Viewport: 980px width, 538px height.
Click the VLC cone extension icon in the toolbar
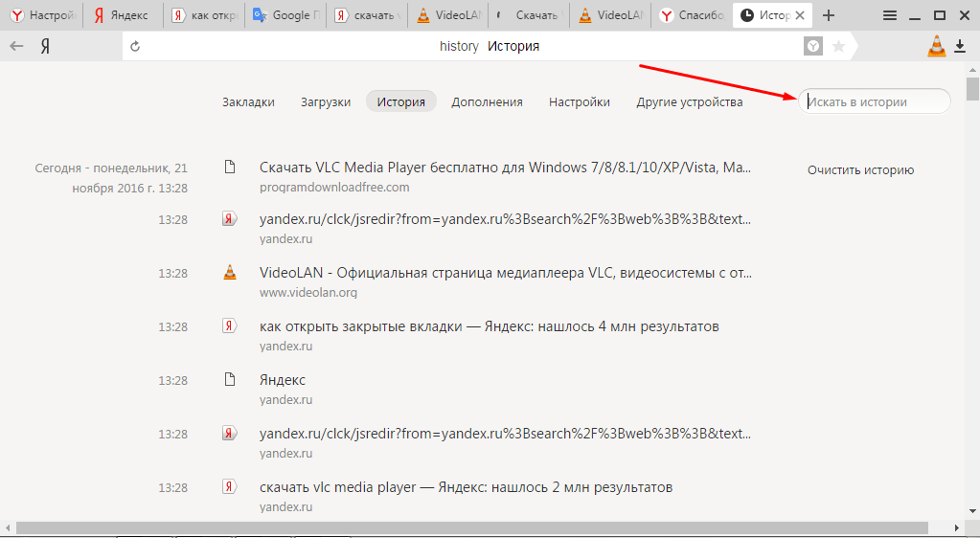[x=936, y=46]
